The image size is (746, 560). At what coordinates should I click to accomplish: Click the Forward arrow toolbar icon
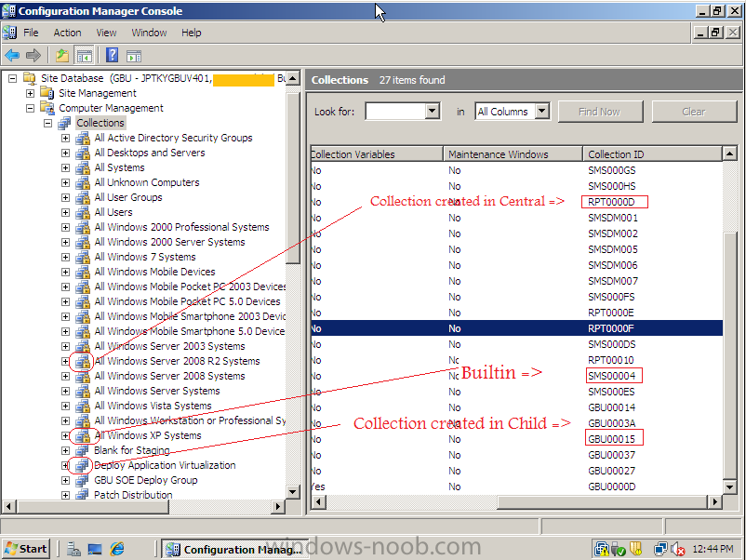tap(33, 56)
